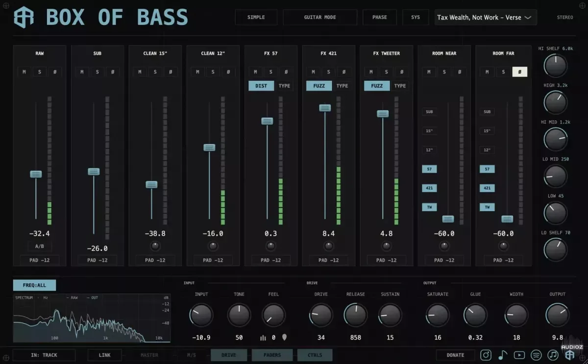Select the DRIVE view button at bottom
Screen dimensions: 588x364
click(x=229, y=355)
